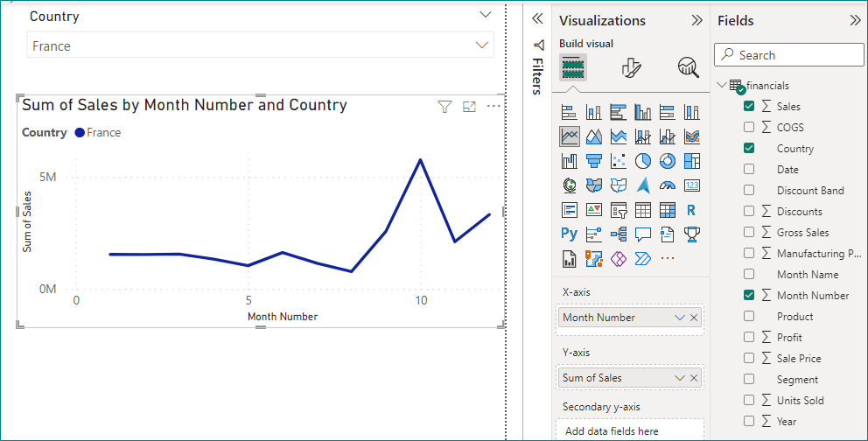Show more visuals via ellipsis in gallery
This screenshot has width=868, height=441.
coord(668,258)
